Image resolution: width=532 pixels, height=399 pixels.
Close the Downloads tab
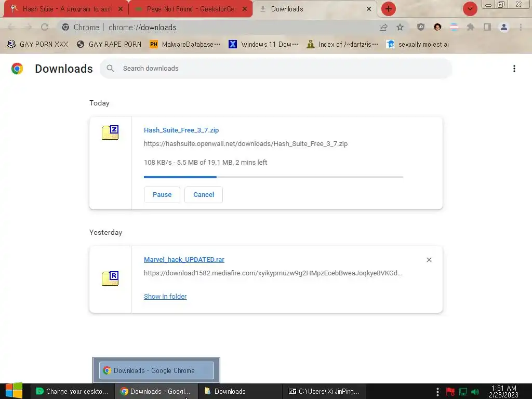point(369,9)
